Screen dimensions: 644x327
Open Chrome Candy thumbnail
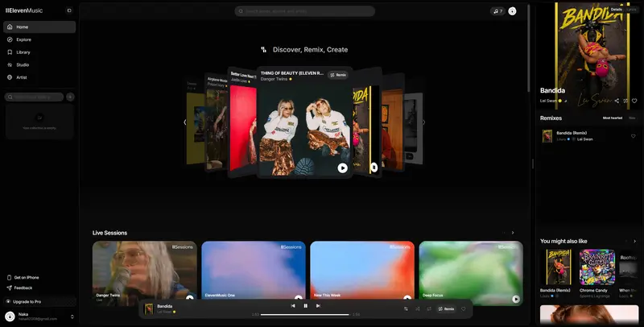click(x=597, y=267)
